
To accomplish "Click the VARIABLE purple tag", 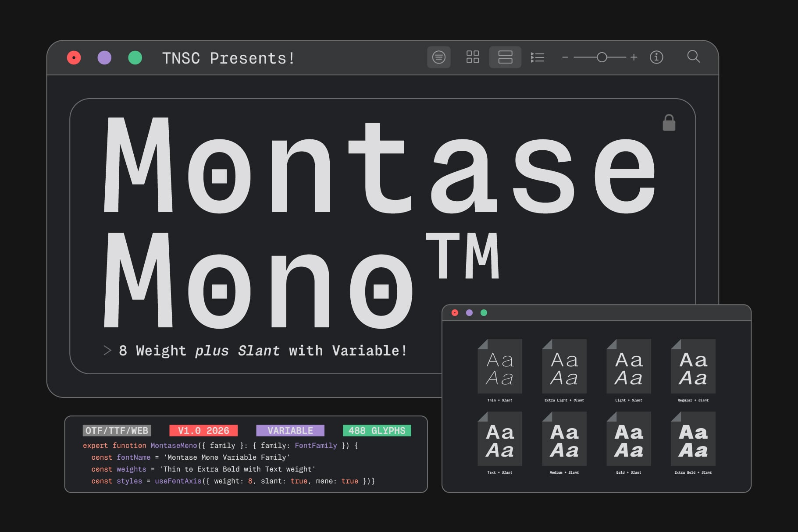I will point(290,431).
